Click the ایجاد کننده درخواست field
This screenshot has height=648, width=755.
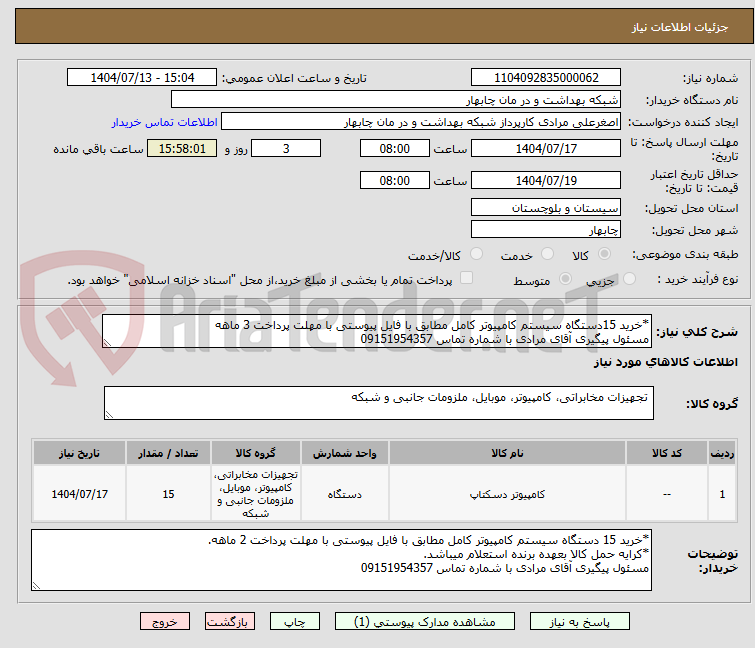(x=421, y=122)
